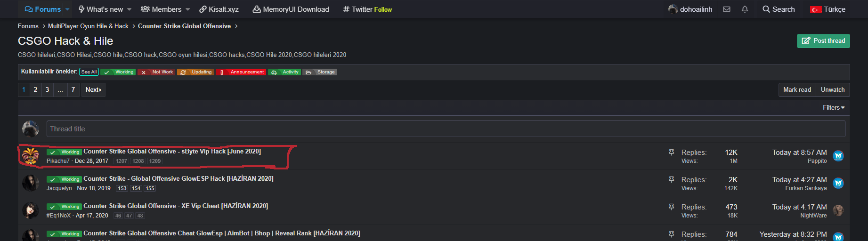Open the inbox envelope icon

point(727,9)
